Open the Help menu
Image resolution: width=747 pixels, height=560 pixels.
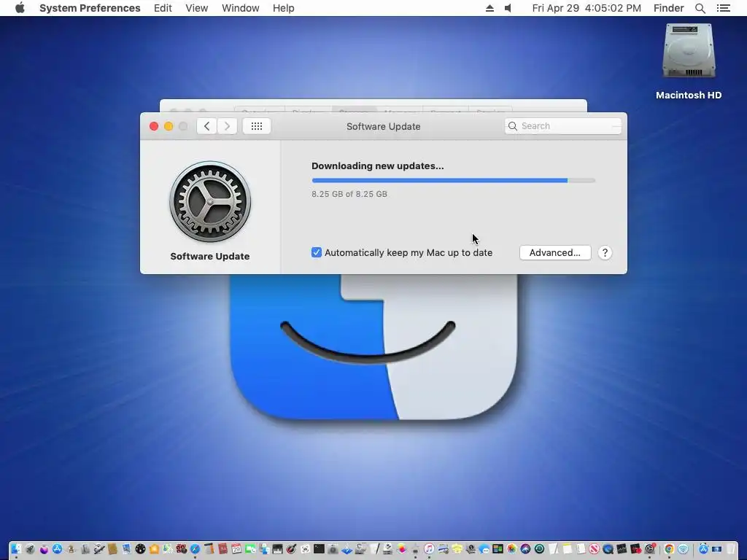click(x=284, y=8)
